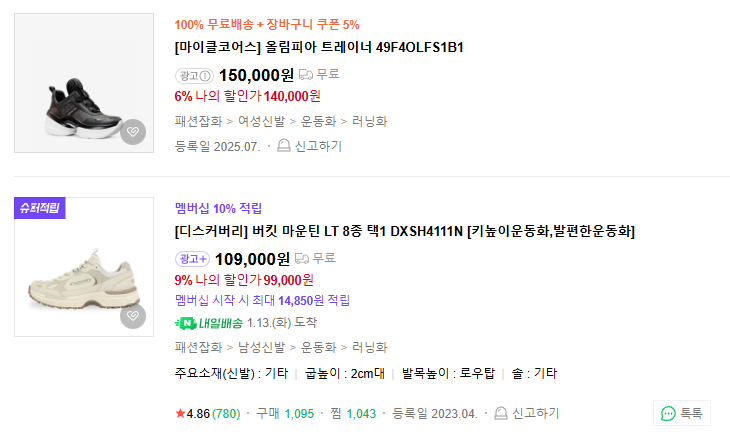Open the beige Discovery sneaker thumbnail

(x=84, y=267)
